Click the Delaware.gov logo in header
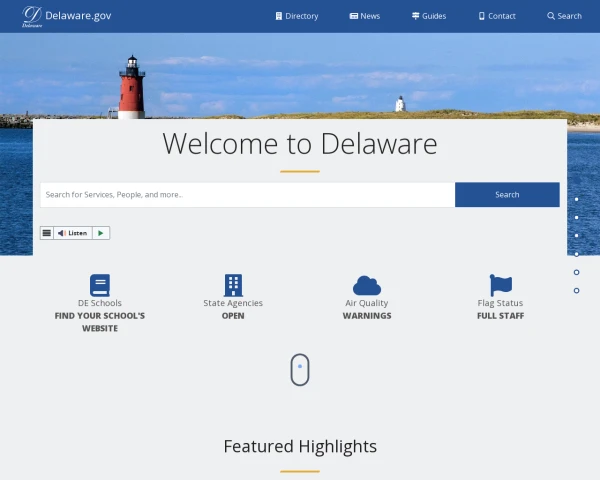Viewport: 600px width, 480px height. [x=66, y=16]
